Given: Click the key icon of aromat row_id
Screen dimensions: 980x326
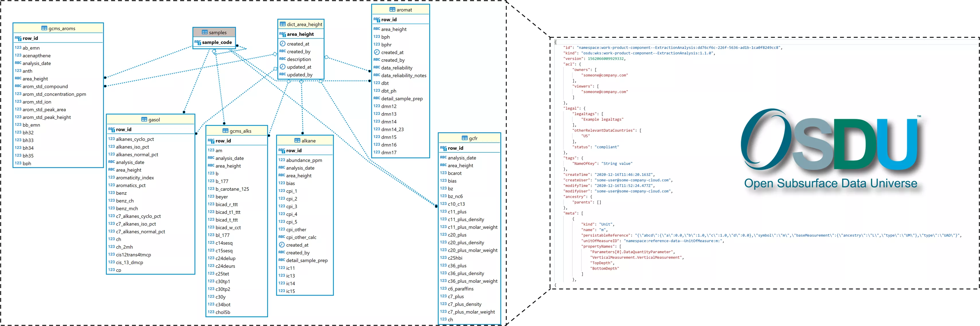Looking at the screenshot, I should point(377,19).
